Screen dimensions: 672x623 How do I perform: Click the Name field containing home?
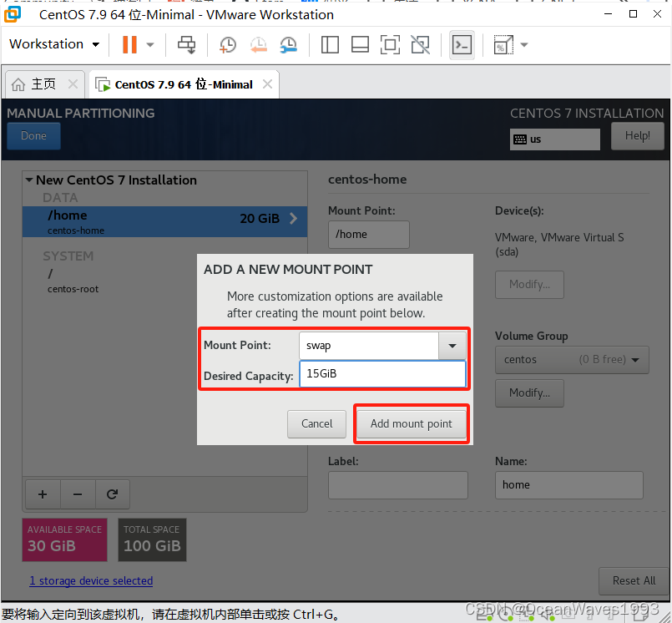[x=569, y=485]
